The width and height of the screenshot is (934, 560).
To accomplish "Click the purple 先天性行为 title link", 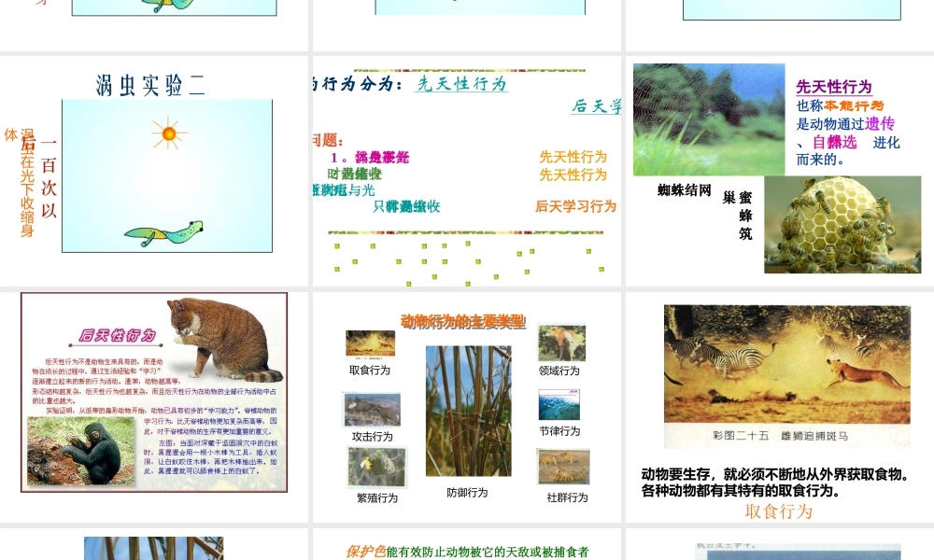I will 834,87.
